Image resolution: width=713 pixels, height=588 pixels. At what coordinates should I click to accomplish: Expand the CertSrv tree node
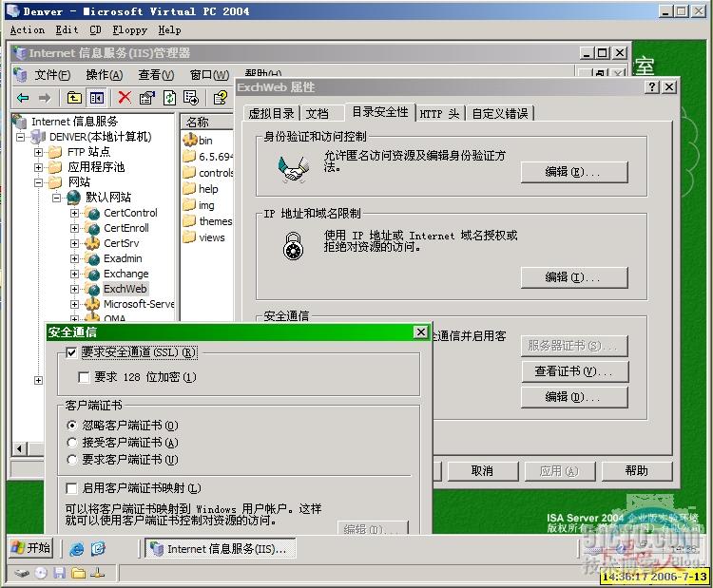click(74, 243)
